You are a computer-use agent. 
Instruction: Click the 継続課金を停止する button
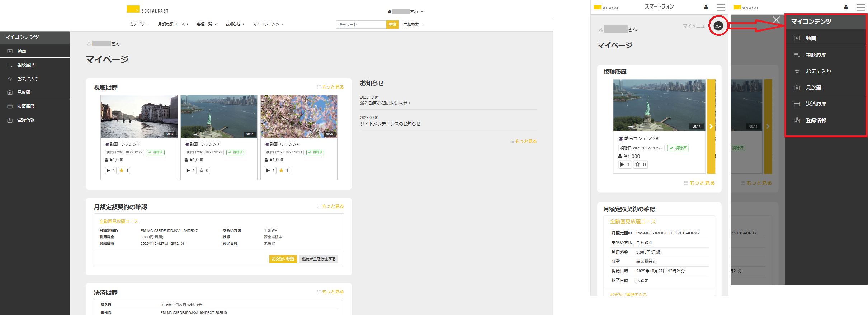(319, 259)
